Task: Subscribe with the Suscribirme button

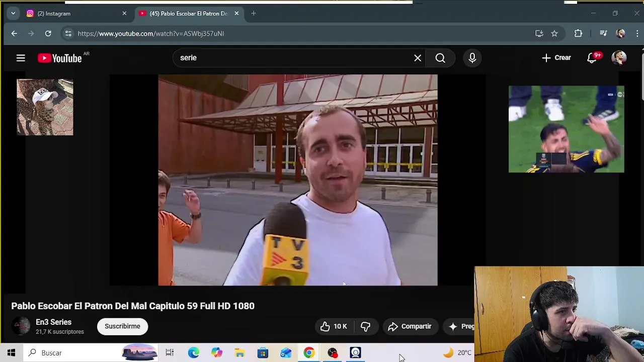Action: point(122,326)
